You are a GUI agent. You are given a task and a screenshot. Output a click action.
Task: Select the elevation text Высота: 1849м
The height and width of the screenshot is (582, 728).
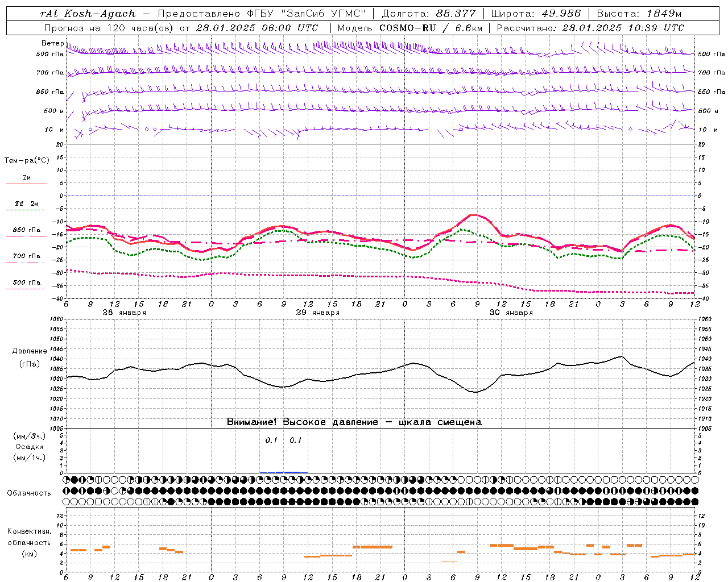point(639,14)
